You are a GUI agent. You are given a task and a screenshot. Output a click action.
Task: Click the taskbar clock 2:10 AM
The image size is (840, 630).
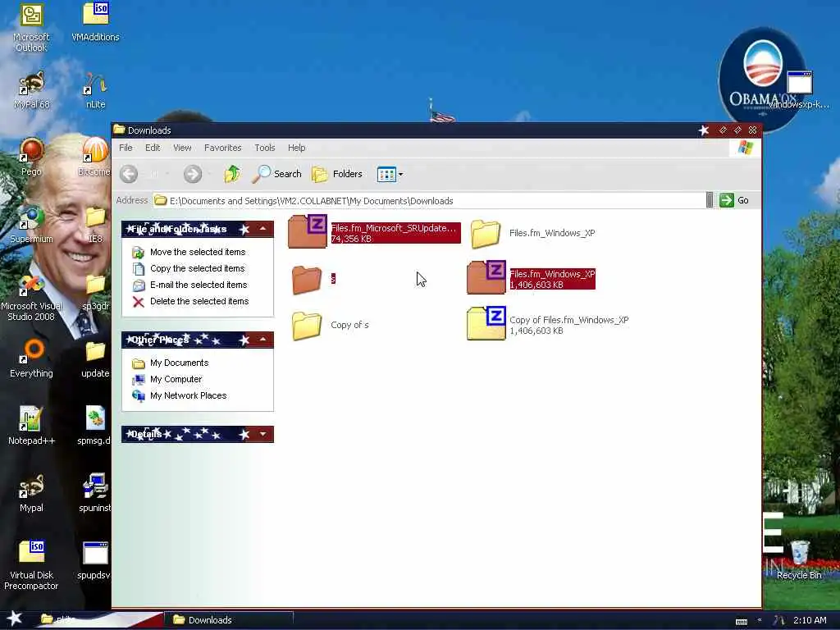[810, 620]
